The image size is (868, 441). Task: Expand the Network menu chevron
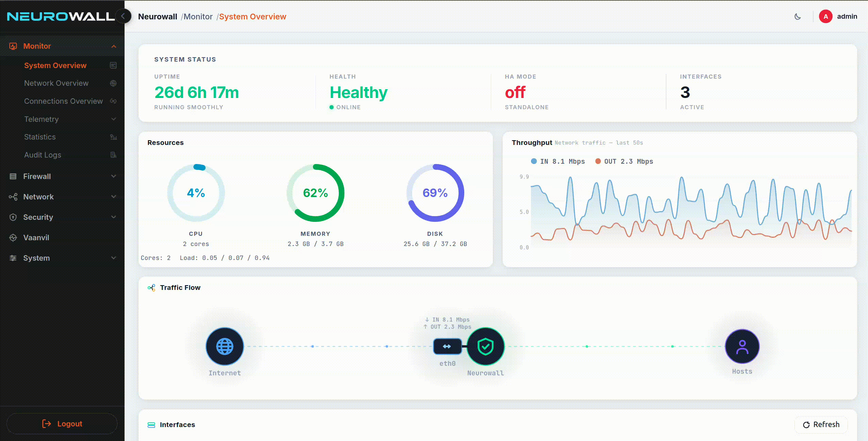point(114,197)
